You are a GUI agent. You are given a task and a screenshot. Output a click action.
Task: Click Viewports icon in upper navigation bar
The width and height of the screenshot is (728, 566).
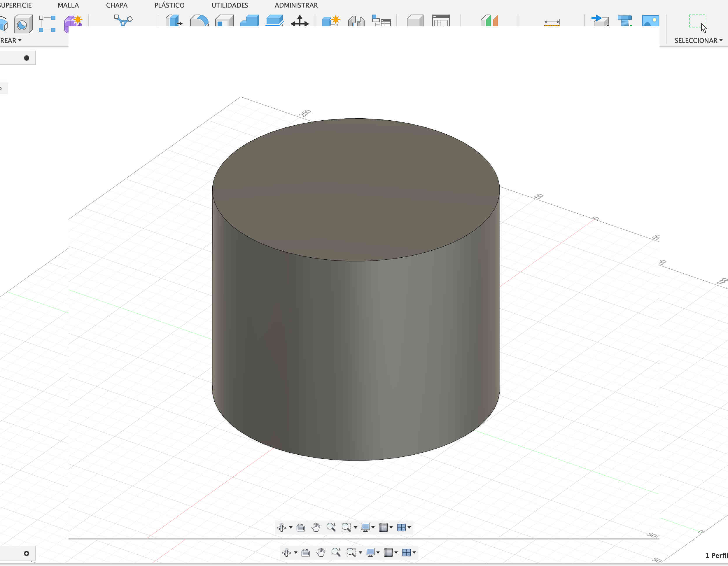pyautogui.click(x=401, y=527)
